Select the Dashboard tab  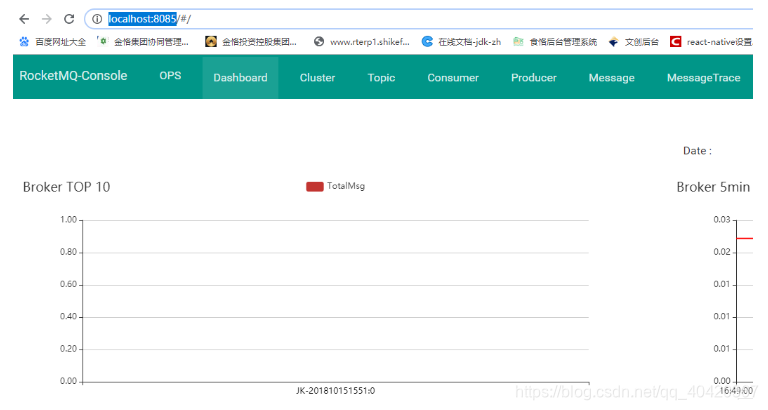[x=240, y=77]
